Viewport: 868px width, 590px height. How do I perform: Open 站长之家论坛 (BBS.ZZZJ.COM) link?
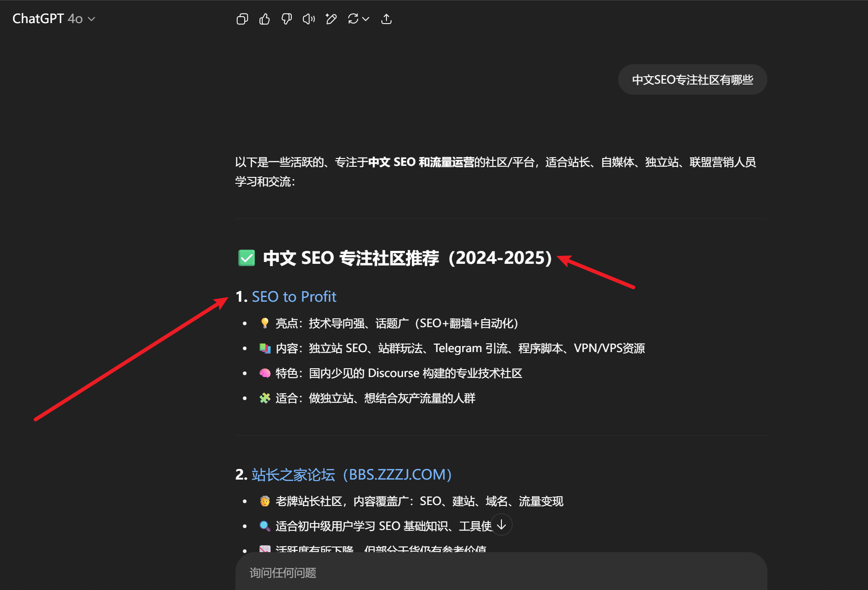pyautogui.click(x=352, y=474)
